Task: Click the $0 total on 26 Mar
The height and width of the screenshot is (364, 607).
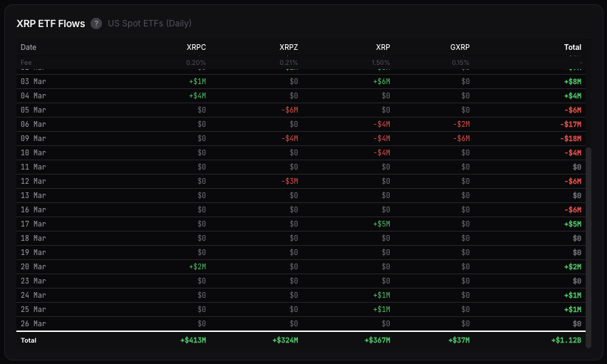Action: tap(577, 323)
